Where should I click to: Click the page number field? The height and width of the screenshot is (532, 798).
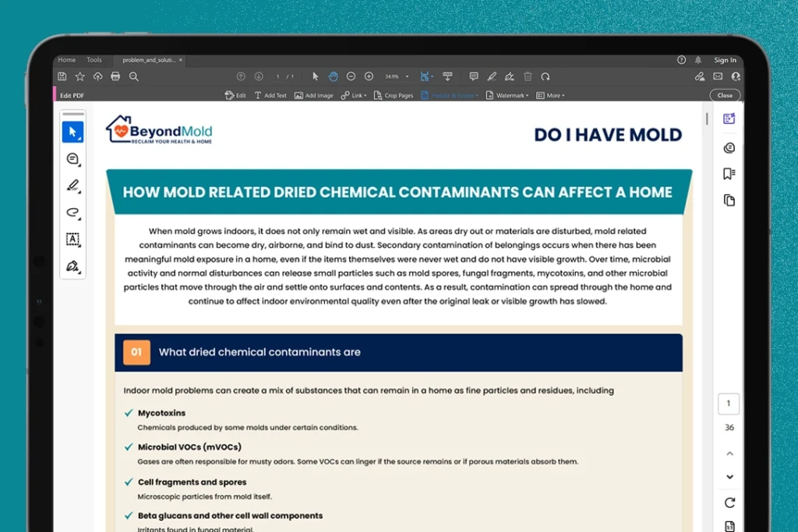pyautogui.click(x=278, y=77)
